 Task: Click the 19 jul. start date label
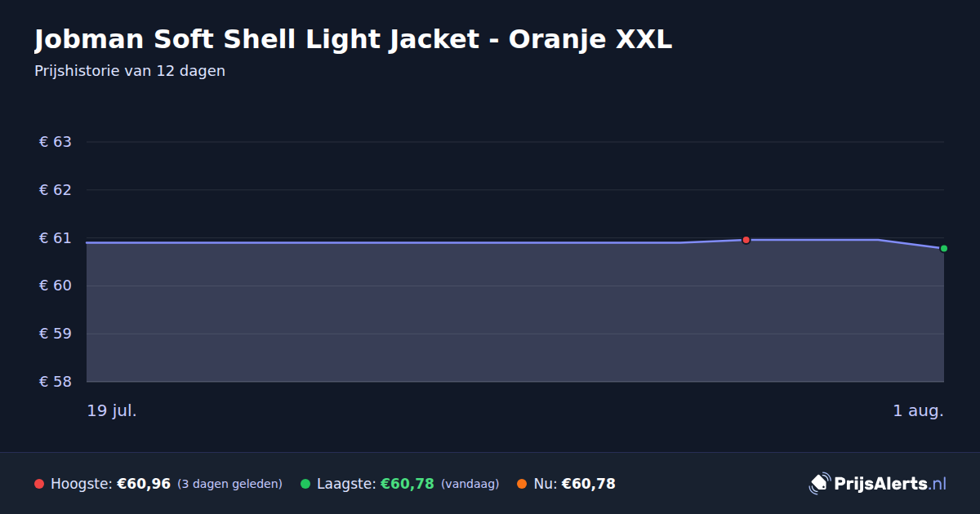pos(112,410)
